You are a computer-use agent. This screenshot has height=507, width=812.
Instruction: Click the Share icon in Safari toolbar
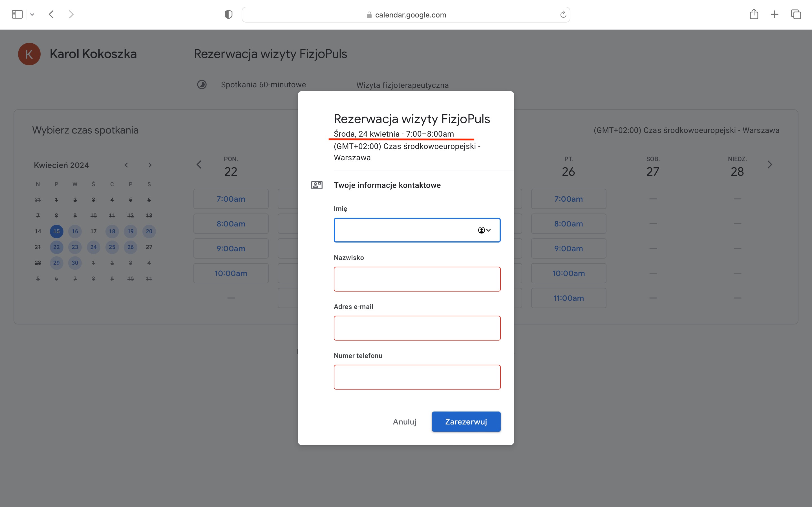(x=754, y=14)
